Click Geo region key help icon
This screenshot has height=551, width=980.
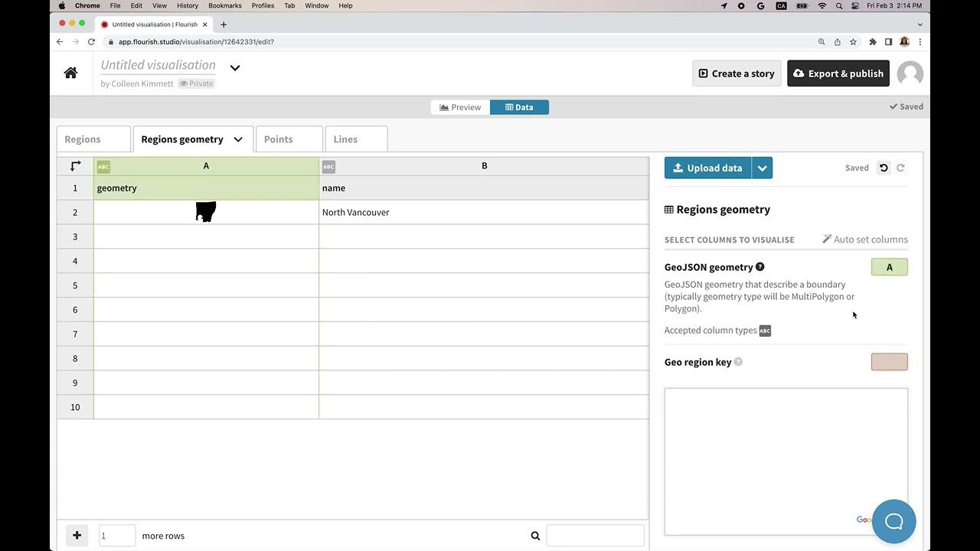coord(738,362)
